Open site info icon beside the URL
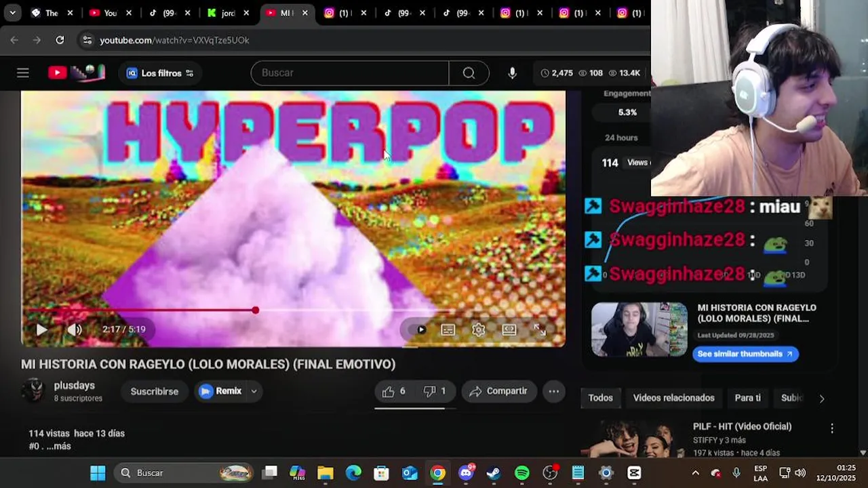Screen dimensions: 868x488 pos(87,40)
